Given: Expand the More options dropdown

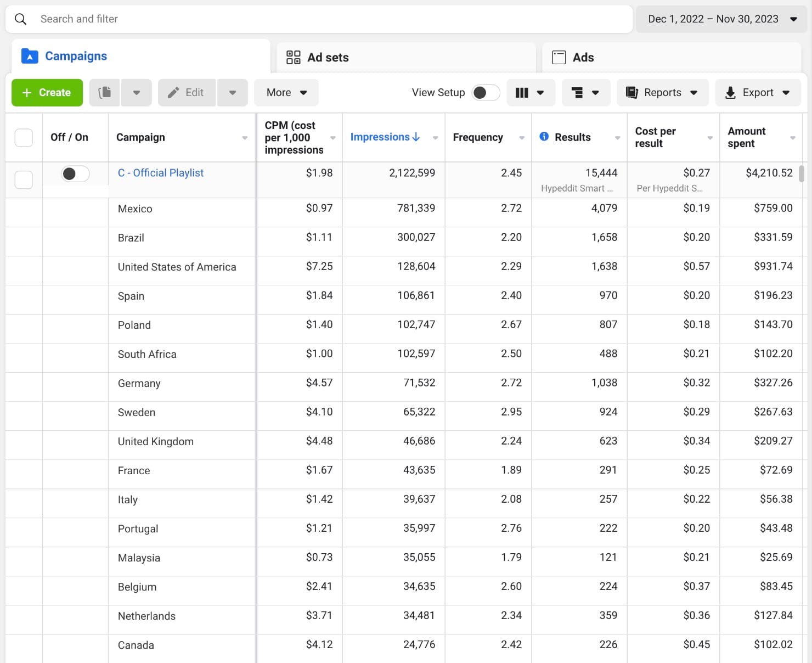Looking at the screenshot, I should pyautogui.click(x=286, y=92).
